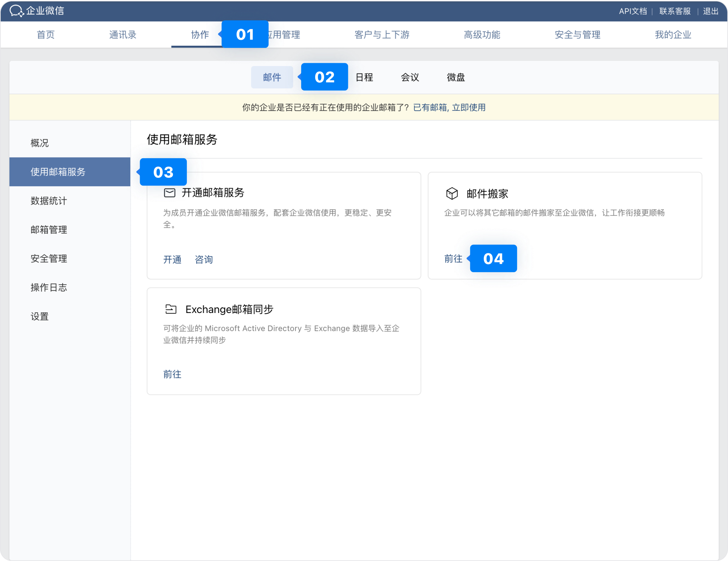Open the 首页 navigation tab
This screenshot has height=561, width=728.
coord(46,35)
